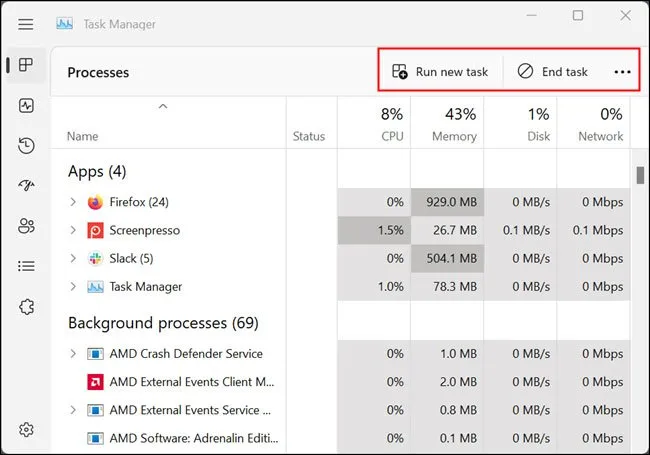The image size is (650, 455).
Task: Select the Task Manager process row
Action: click(x=145, y=287)
